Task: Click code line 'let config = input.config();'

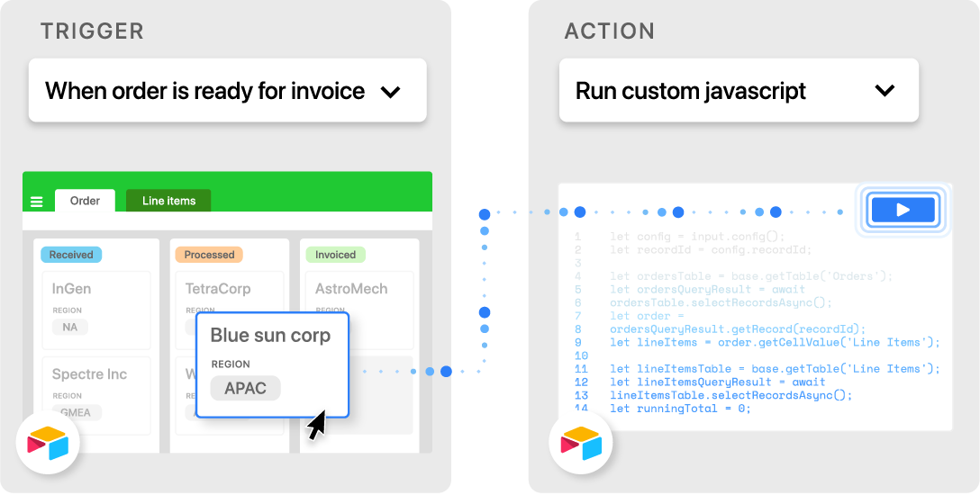Action: [697, 237]
